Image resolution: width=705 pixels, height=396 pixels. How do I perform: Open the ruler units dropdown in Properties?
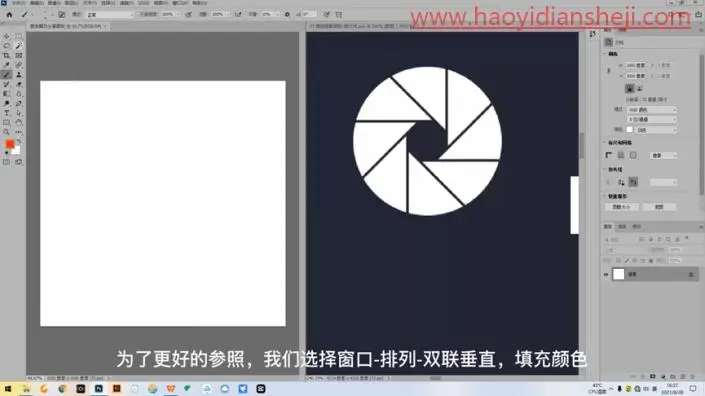(x=664, y=156)
